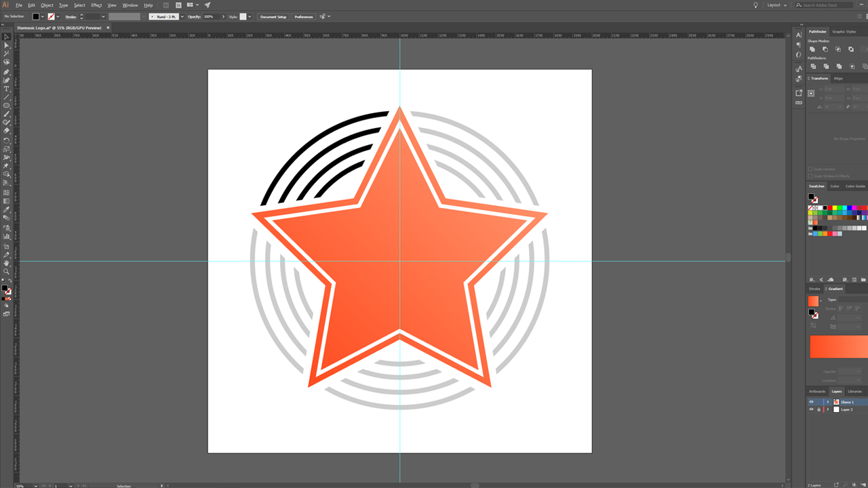Open the Opacity slider arrow
The height and width of the screenshot is (488, 868).
[x=223, y=16]
